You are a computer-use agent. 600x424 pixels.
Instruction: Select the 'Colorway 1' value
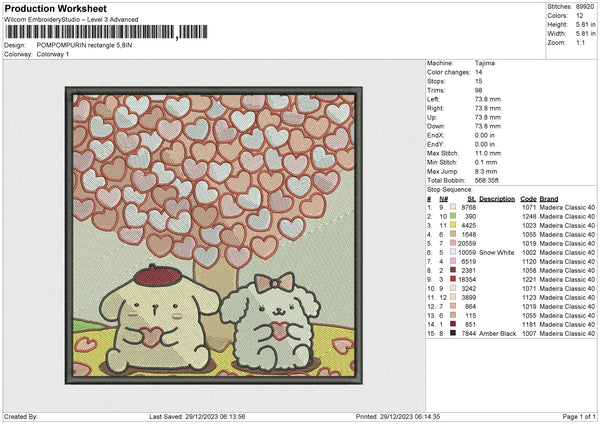click(53, 54)
